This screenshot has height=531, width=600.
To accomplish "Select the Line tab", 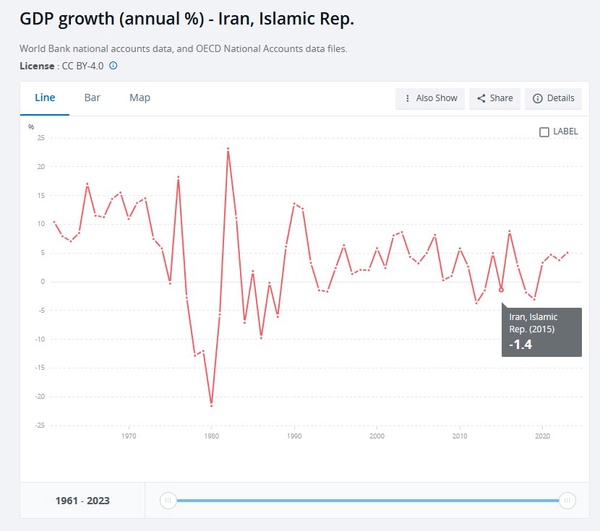I will pyautogui.click(x=45, y=98).
